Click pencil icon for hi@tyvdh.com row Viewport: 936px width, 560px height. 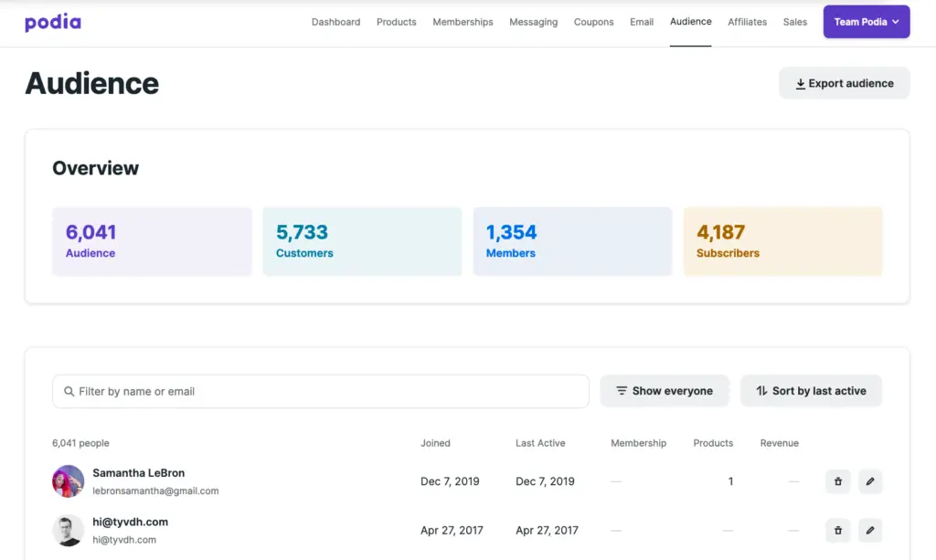[870, 530]
